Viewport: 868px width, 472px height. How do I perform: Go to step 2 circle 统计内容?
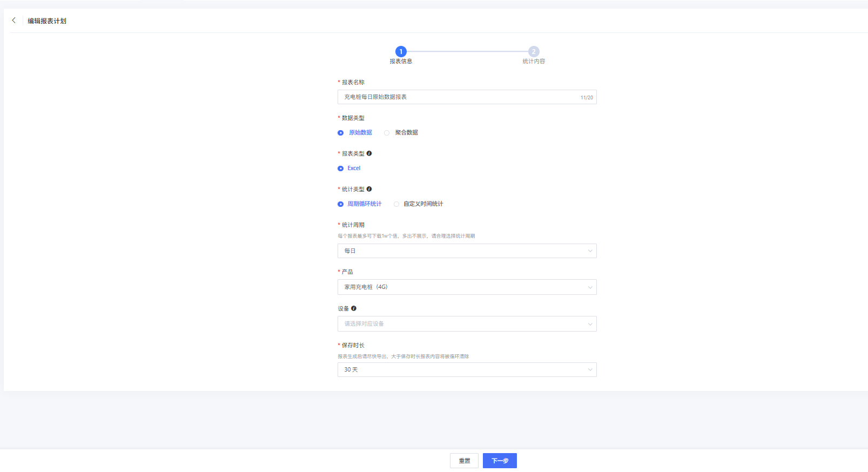pos(534,52)
